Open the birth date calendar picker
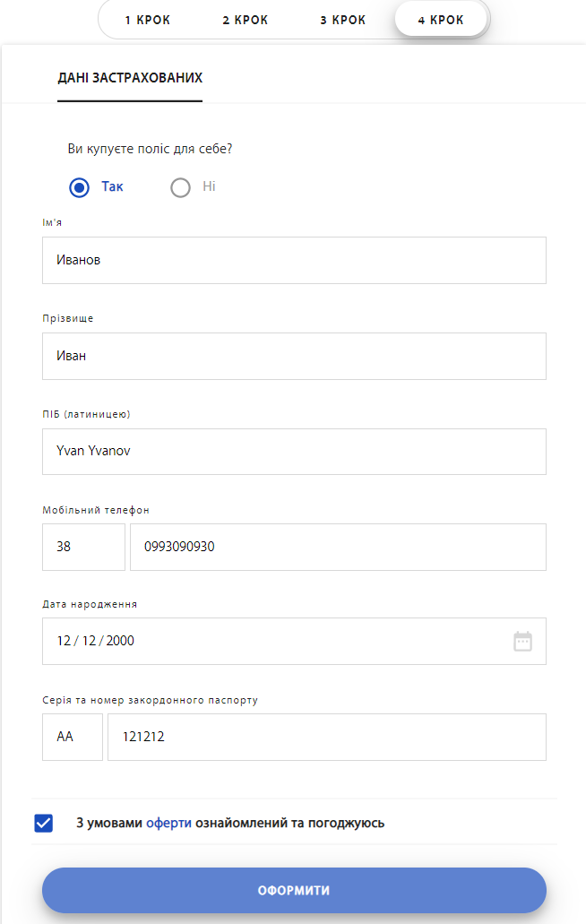Image resolution: width=586 pixels, height=924 pixels. (x=522, y=641)
